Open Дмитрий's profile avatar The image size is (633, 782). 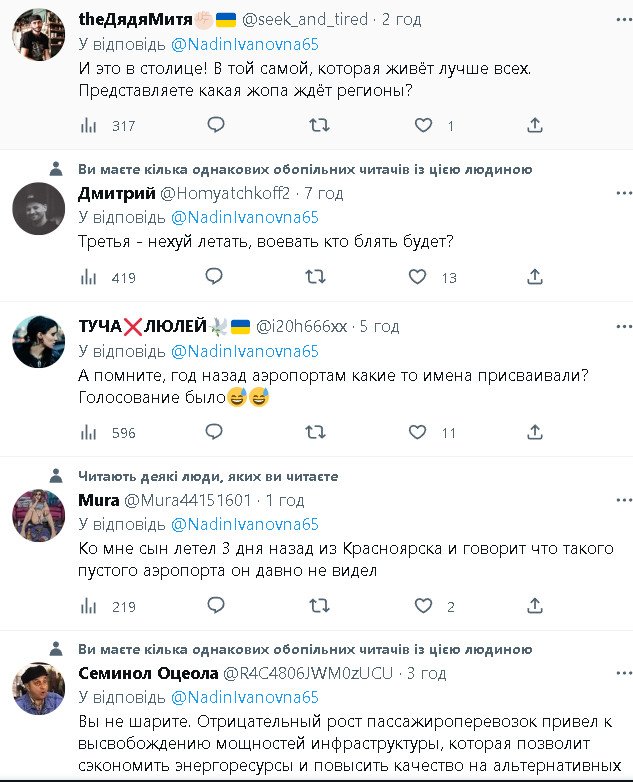click(38, 207)
